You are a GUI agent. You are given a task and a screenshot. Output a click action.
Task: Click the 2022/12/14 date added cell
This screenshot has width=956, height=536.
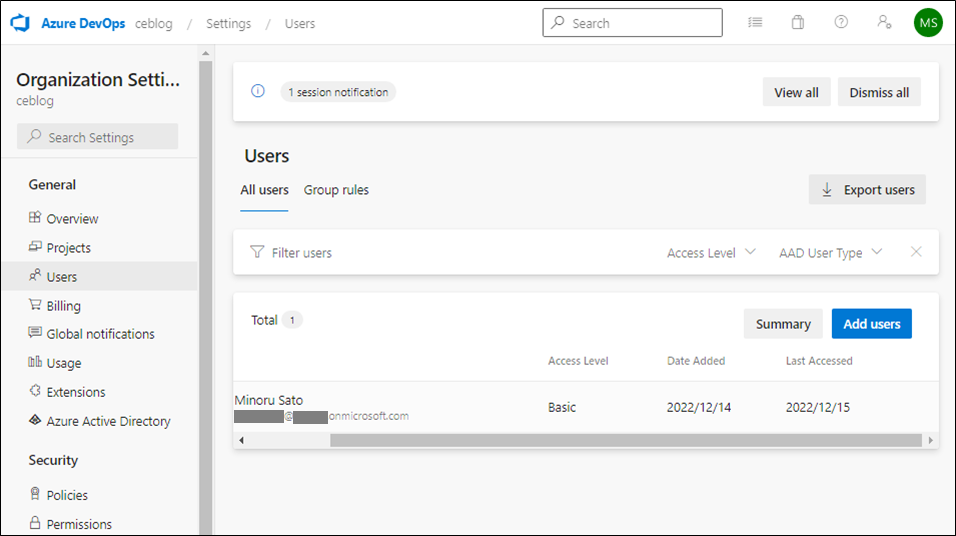point(699,407)
